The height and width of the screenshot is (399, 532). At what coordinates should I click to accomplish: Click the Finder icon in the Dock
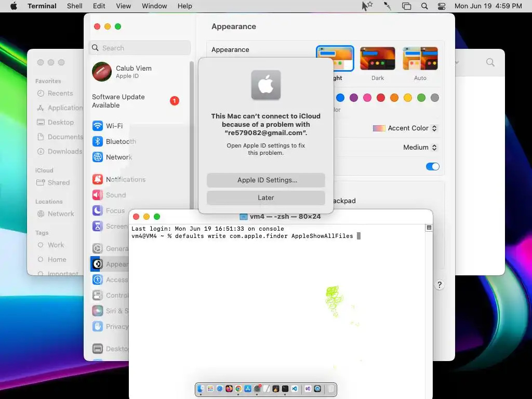[201, 389]
